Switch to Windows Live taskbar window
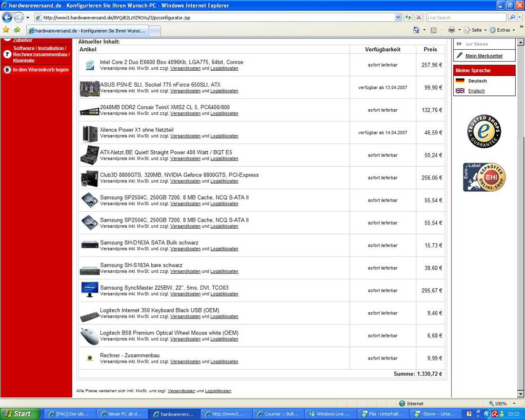 click(x=331, y=414)
